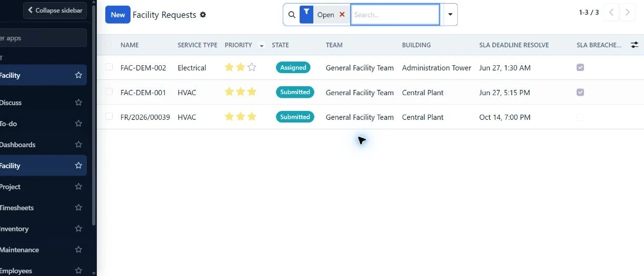Click the Electrical service type cell
644x276 pixels.
(192, 68)
